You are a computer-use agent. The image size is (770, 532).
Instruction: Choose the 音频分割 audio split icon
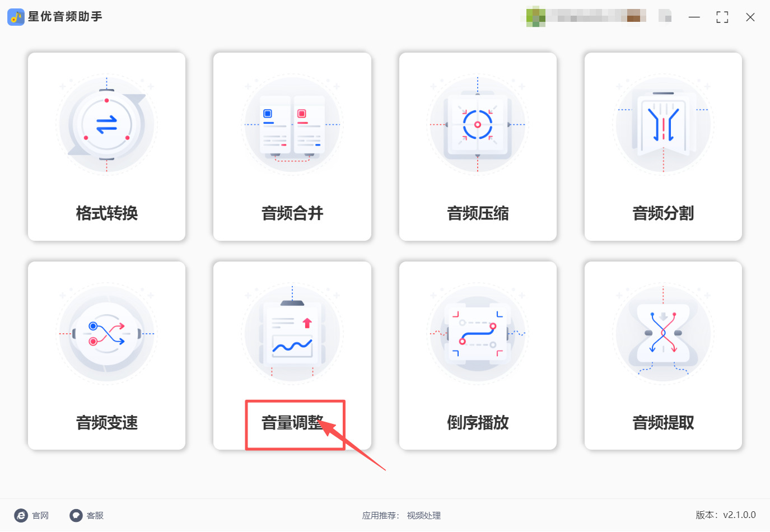click(x=663, y=124)
